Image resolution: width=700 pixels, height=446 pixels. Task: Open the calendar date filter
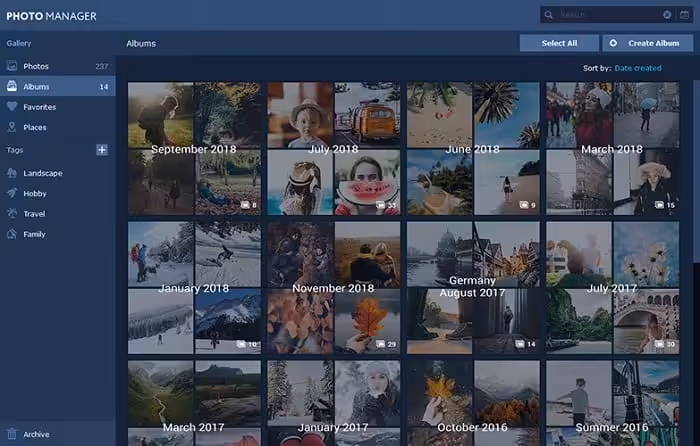pyautogui.click(x=685, y=15)
